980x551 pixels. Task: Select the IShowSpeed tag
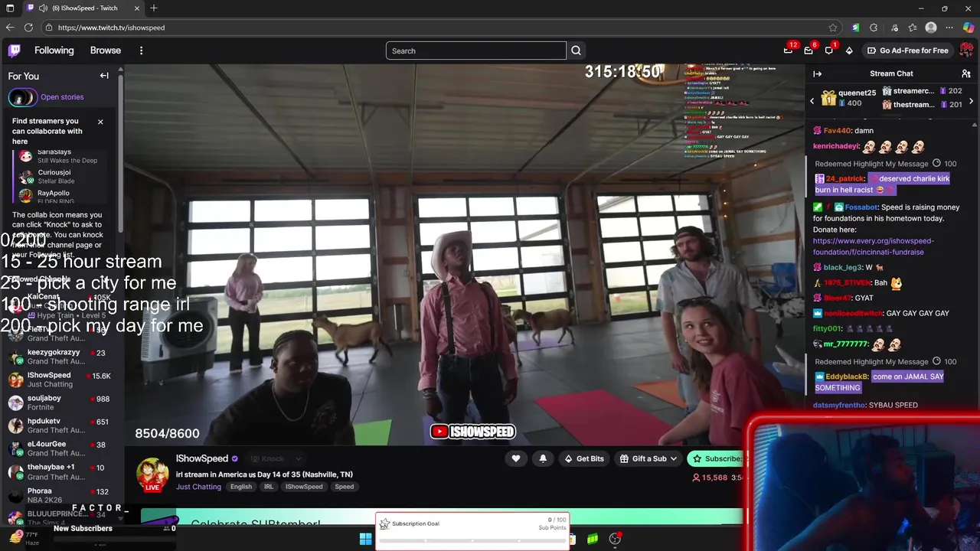point(304,487)
